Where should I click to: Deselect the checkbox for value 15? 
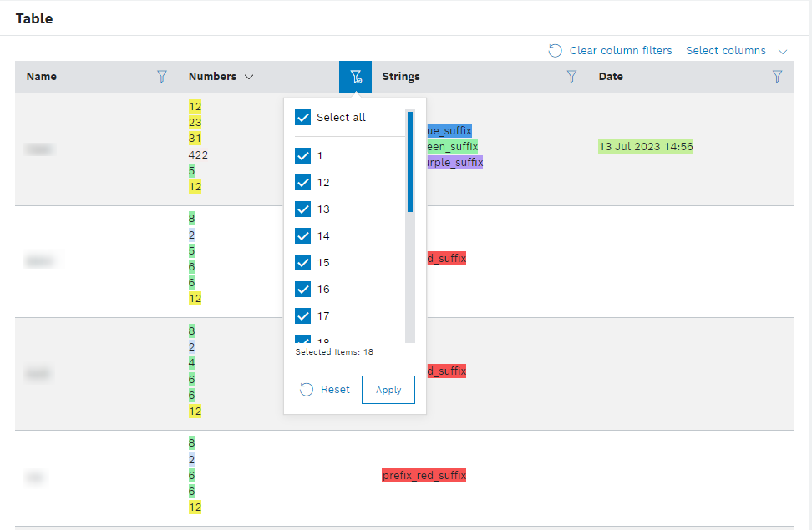coord(303,263)
